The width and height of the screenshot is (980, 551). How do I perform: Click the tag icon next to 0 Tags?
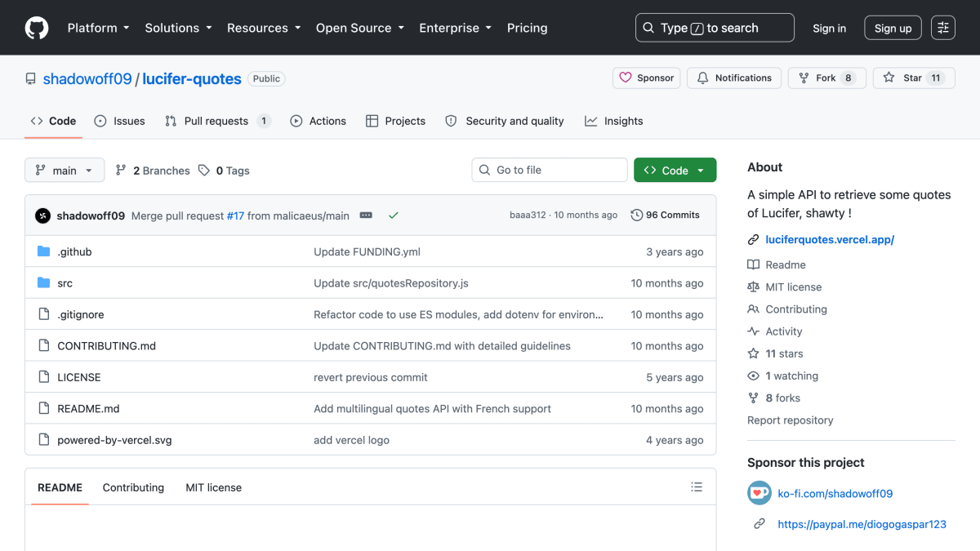(204, 171)
